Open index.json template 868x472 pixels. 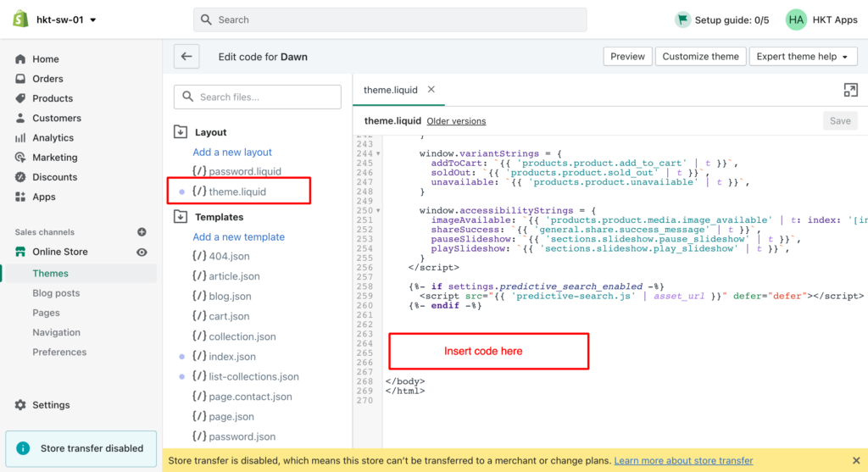point(224,357)
